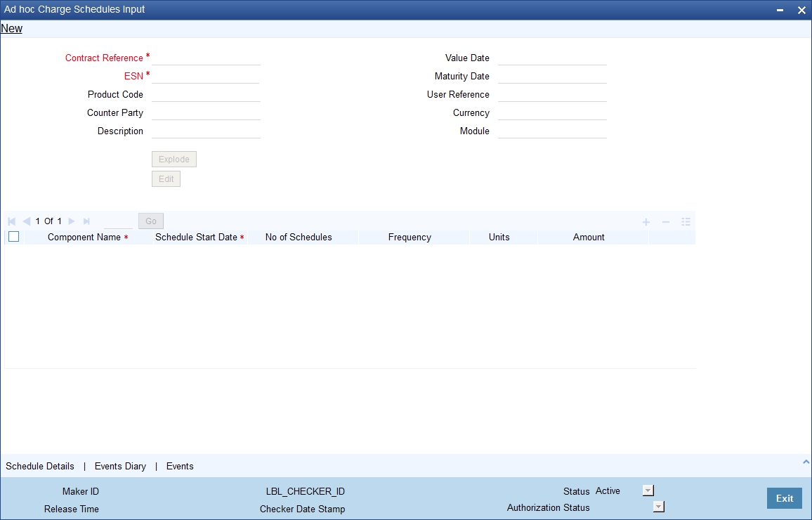Open single record view icon in grid
This screenshot has height=520, width=812.
pyautogui.click(x=686, y=221)
